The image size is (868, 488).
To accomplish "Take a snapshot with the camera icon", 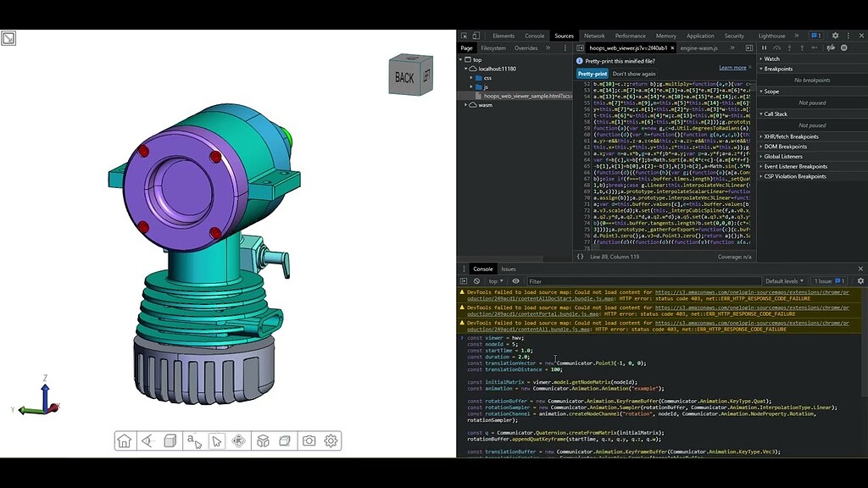I will click(309, 441).
